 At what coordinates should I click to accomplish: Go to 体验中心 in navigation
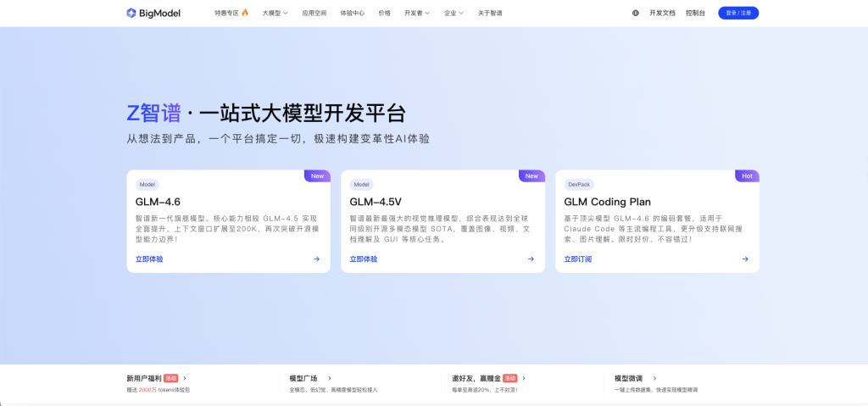(352, 13)
